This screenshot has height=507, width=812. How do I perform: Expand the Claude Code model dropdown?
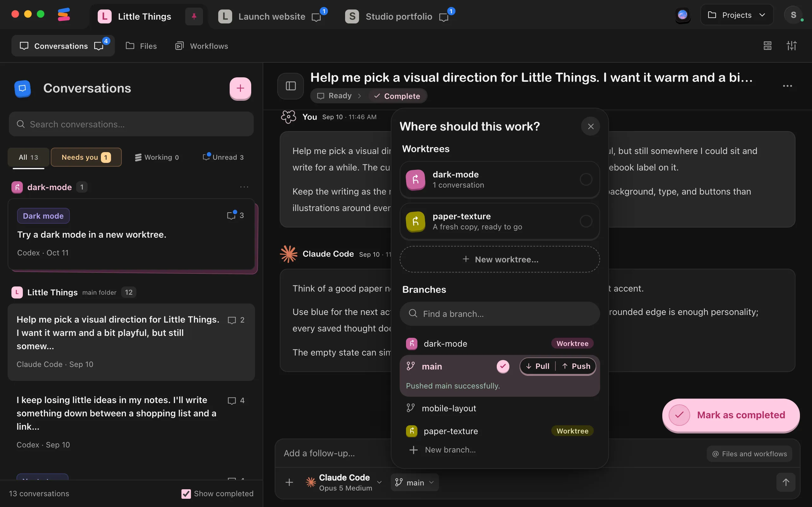(344, 482)
